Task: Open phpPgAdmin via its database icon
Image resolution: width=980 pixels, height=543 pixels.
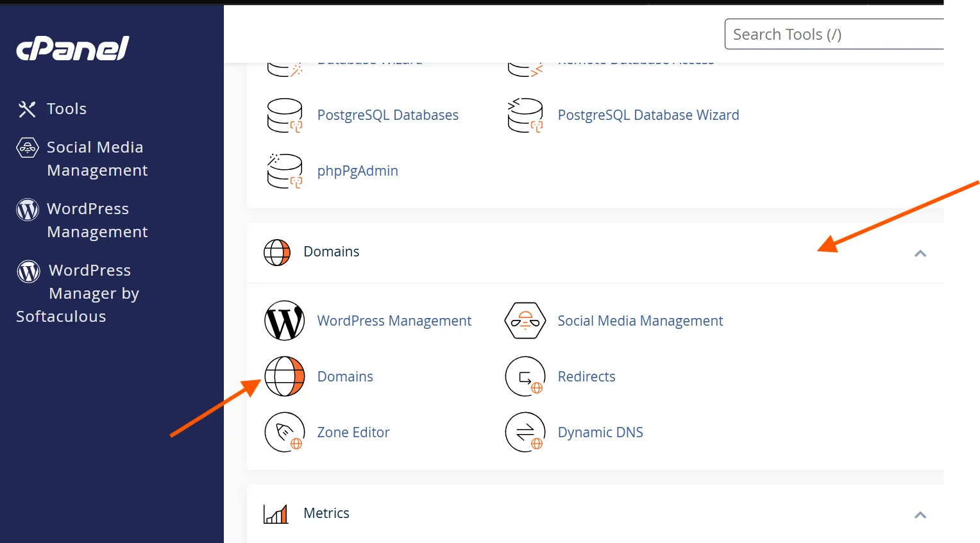Action: pos(285,171)
